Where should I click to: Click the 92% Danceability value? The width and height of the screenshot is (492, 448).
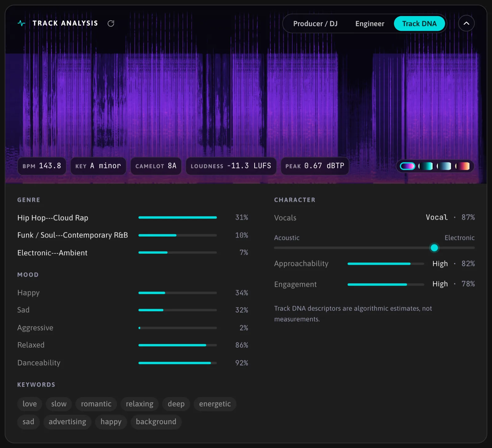[242, 363]
